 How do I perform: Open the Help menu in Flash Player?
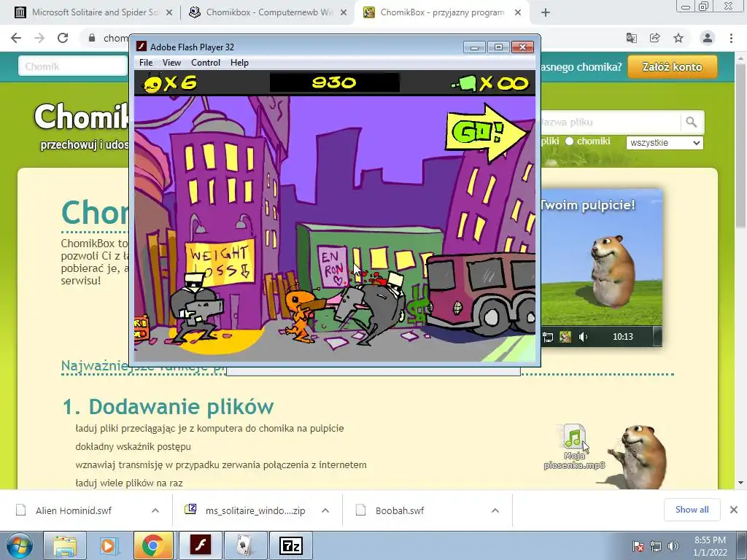pos(239,63)
